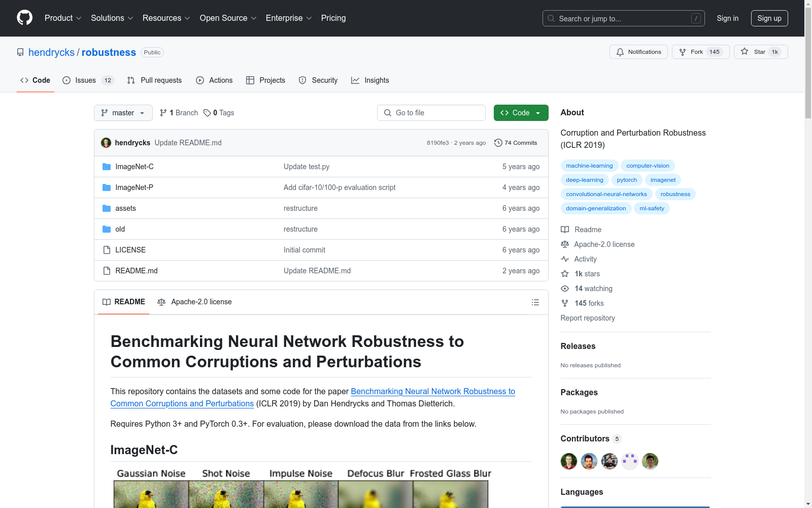Open the ImageNet-C folder icon
Image resolution: width=812 pixels, height=508 pixels.
click(107, 167)
